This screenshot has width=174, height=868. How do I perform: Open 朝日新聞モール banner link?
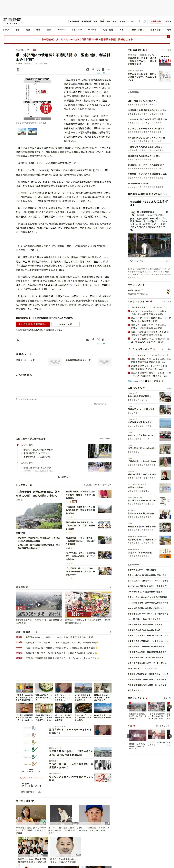point(31,792)
